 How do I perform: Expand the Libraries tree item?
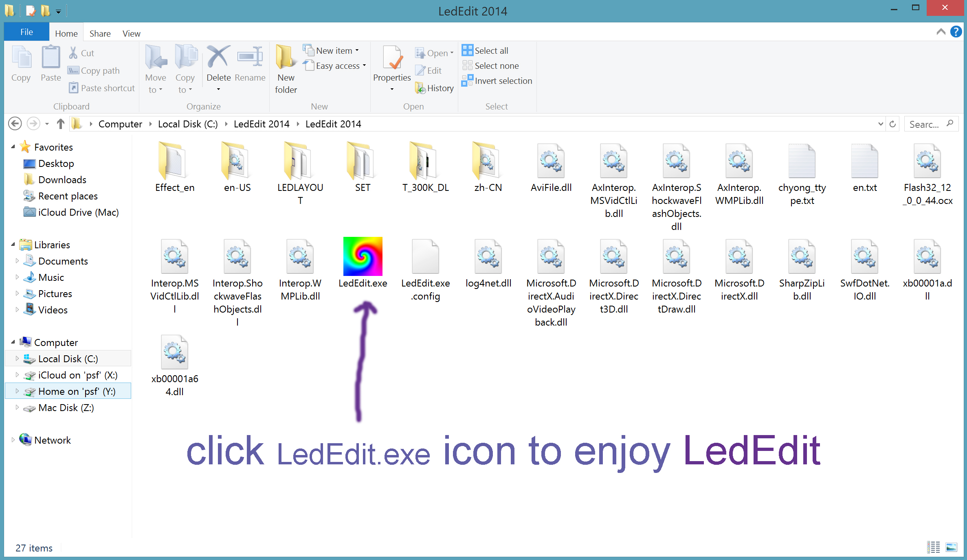(x=13, y=245)
